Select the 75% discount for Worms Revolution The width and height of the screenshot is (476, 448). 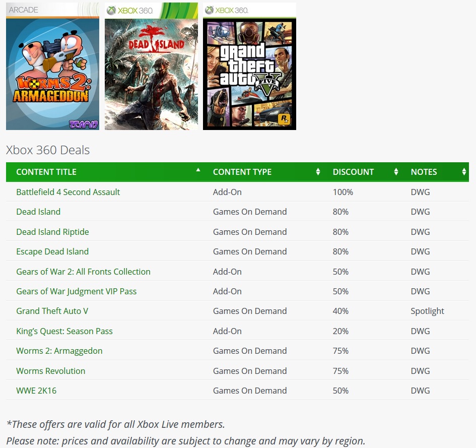341,371
